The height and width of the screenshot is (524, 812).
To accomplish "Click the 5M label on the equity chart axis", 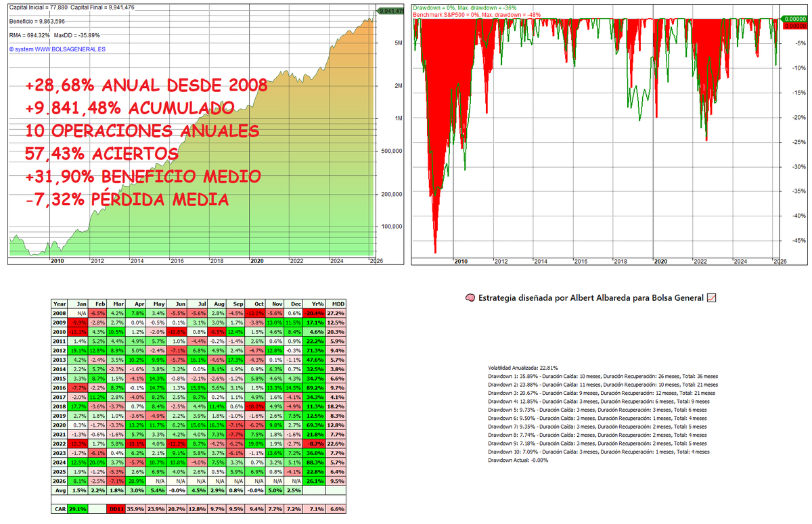I will (x=399, y=43).
